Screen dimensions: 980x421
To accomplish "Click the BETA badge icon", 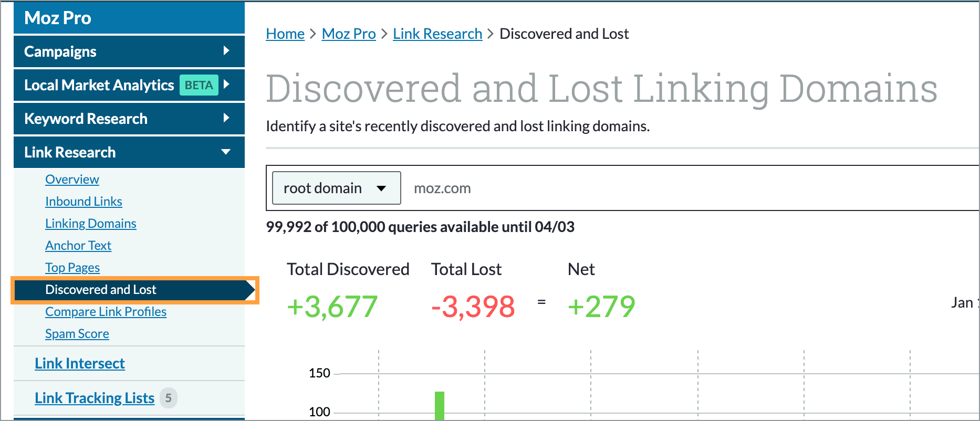I will (199, 85).
